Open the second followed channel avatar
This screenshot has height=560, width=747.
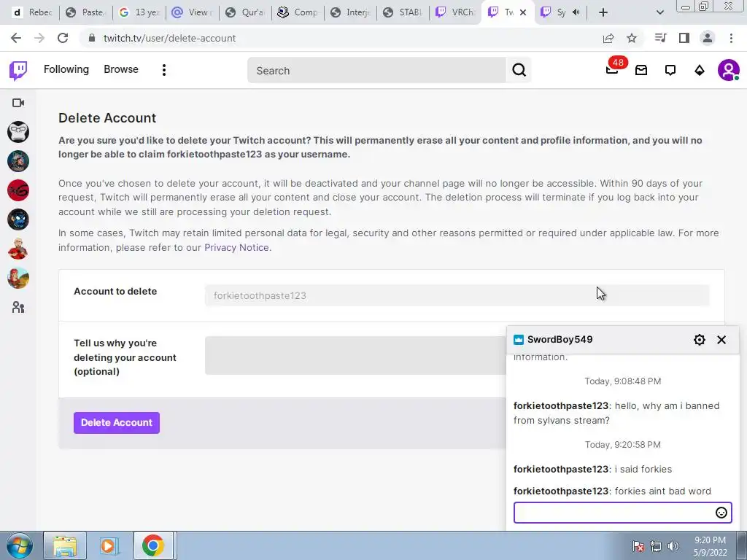click(x=18, y=161)
